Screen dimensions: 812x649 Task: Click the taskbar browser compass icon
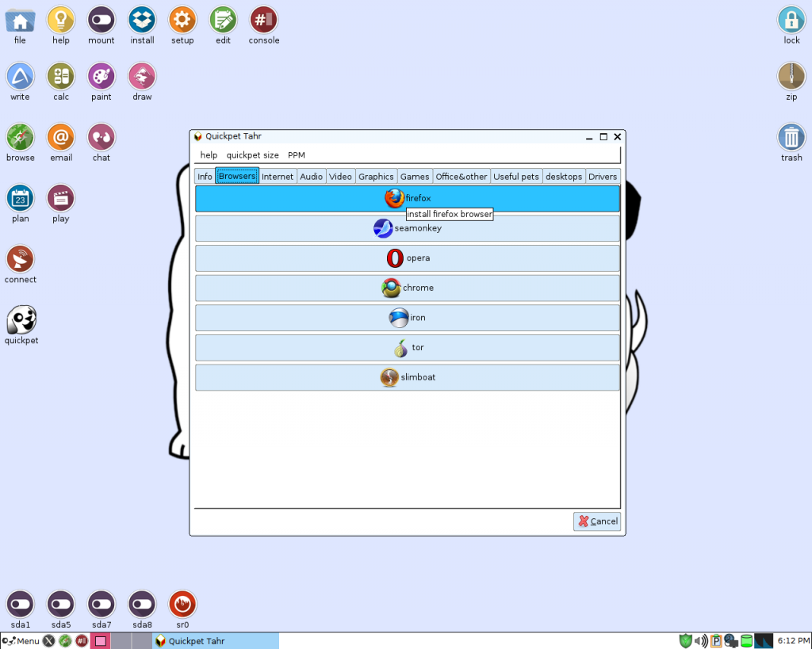point(65,641)
